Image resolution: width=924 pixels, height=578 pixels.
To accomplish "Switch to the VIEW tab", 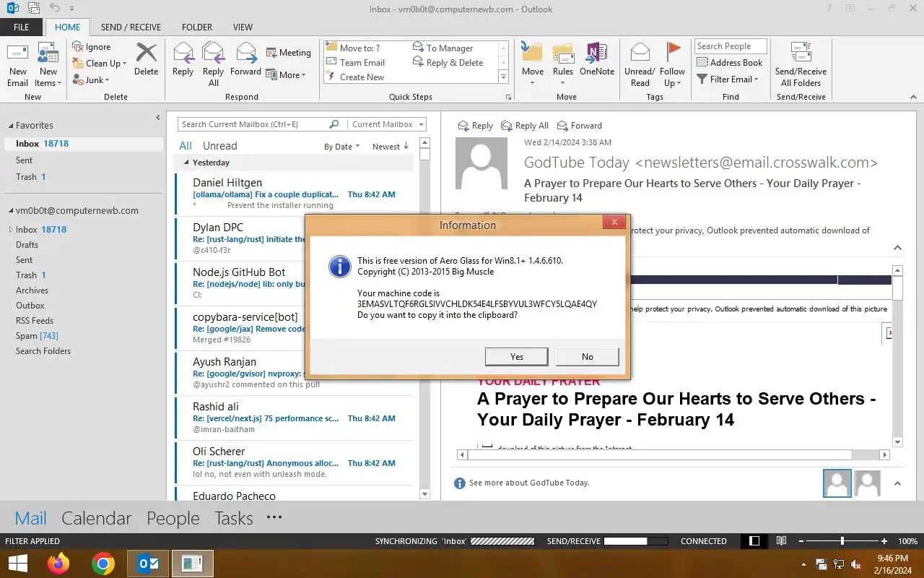I will [243, 27].
